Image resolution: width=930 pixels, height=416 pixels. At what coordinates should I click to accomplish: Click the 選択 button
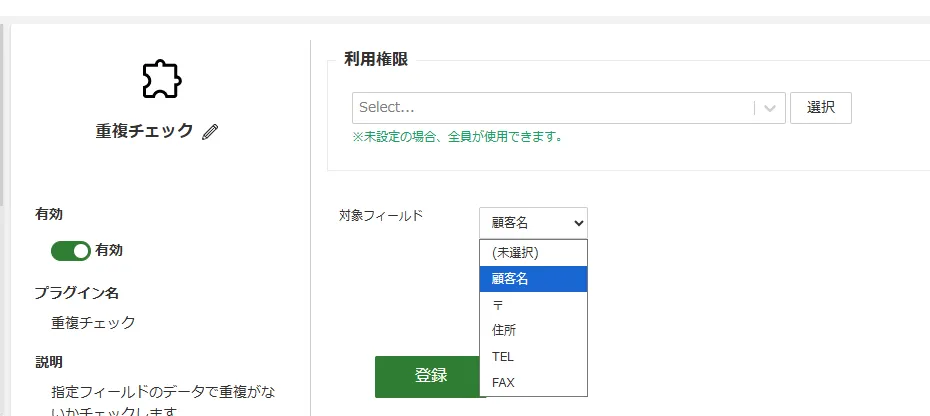(x=821, y=107)
